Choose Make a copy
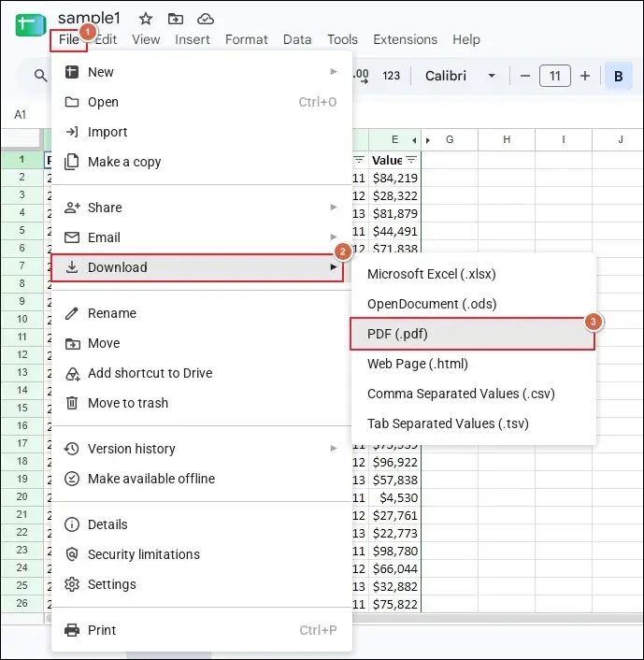This screenshot has height=660, width=644. tap(202, 162)
